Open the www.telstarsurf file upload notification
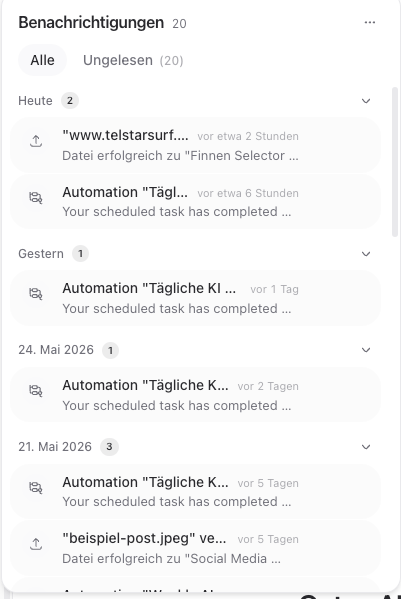Image resolution: width=401 pixels, height=599 pixels. [x=196, y=145]
